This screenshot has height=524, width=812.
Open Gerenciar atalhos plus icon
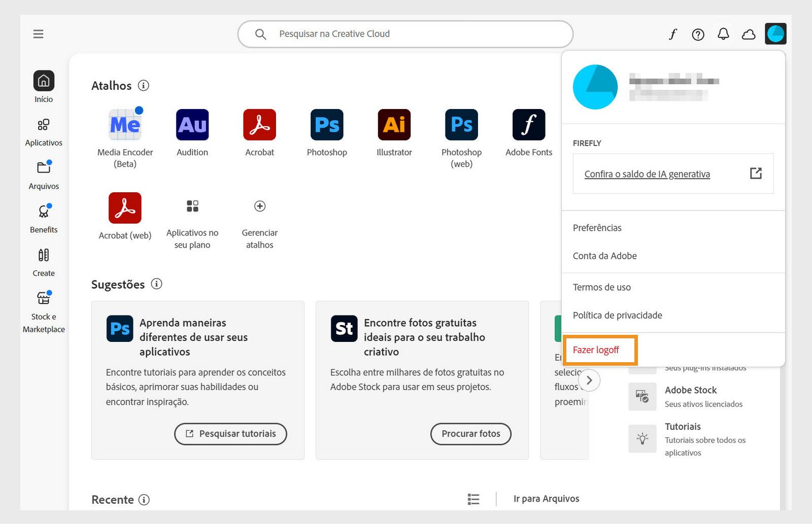tap(260, 206)
